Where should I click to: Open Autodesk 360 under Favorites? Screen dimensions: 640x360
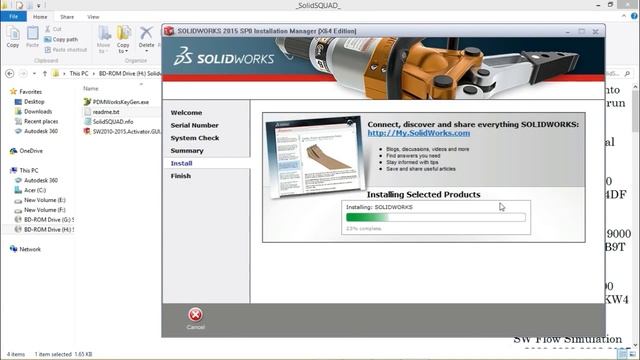[36, 131]
